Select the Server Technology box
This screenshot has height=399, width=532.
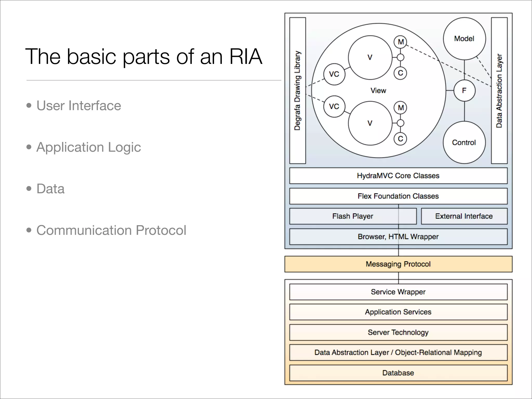coord(398,332)
